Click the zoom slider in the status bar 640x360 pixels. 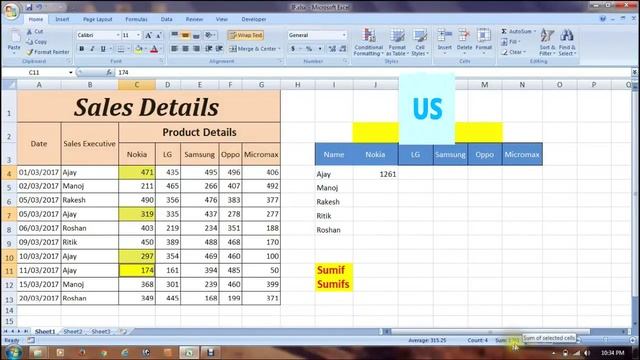click(605, 340)
